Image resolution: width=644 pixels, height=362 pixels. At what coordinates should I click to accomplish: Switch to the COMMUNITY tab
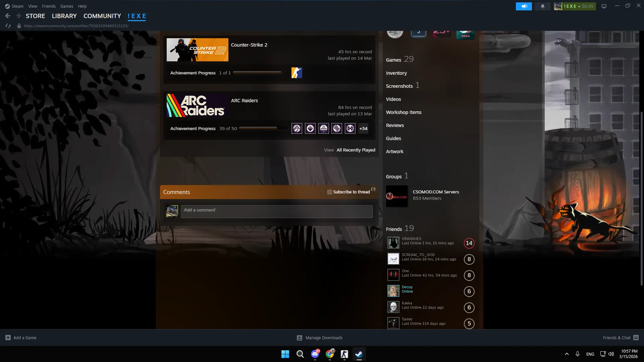pyautogui.click(x=102, y=16)
